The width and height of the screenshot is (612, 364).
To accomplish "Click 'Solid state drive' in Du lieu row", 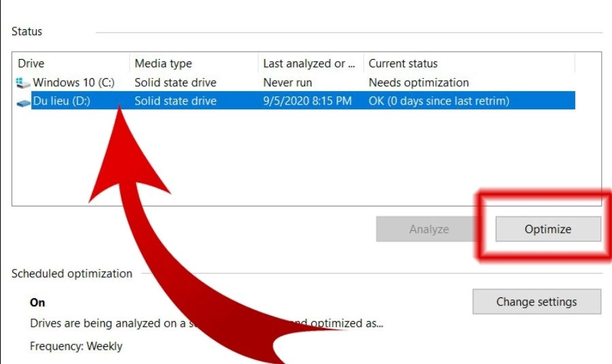I will (175, 101).
